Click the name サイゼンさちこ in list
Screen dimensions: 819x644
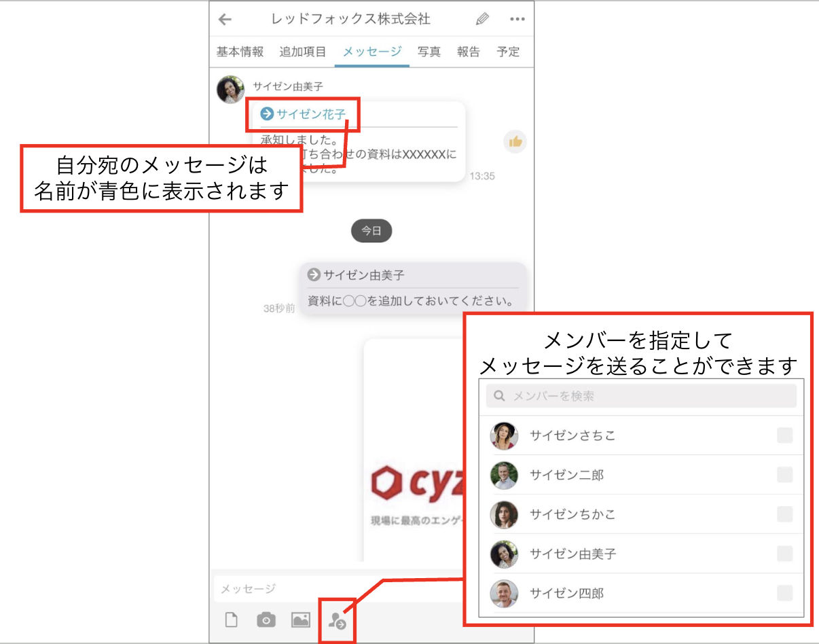point(572,435)
